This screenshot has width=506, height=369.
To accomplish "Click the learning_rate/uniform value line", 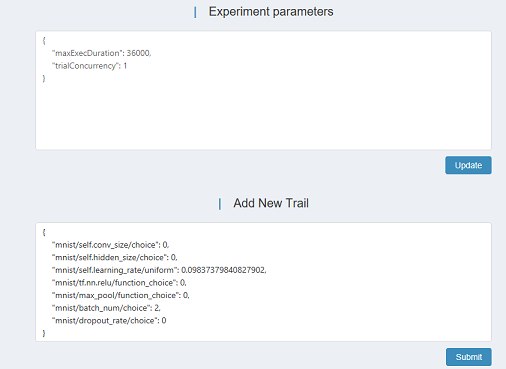I will tap(159, 270).
